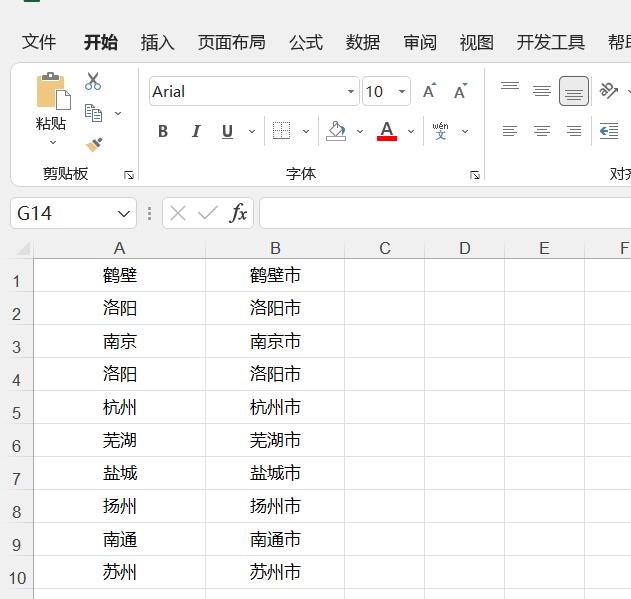Viewport: 631px width, 599px height.
Task: Open the 公式 ribbon tab
Action: (306, 43)
